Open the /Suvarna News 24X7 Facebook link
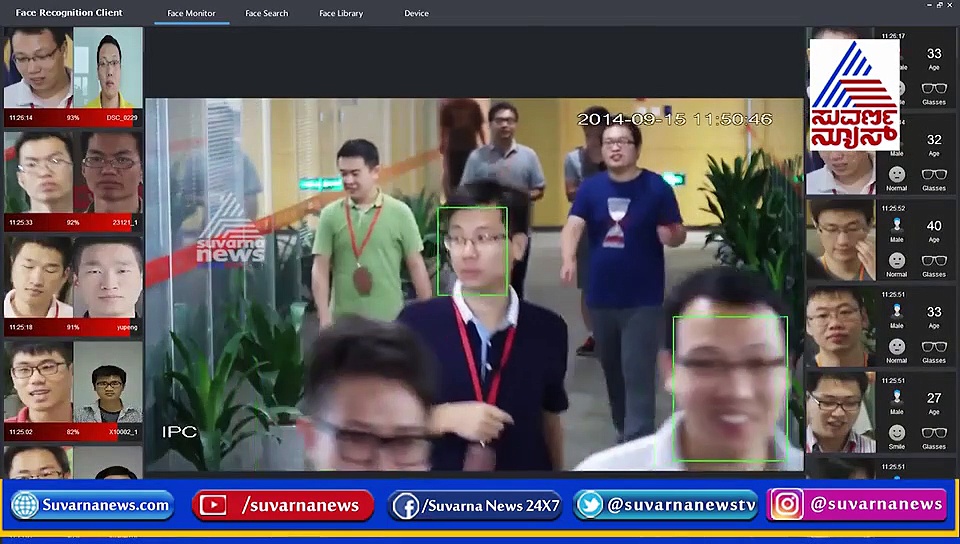The height and width of the screenshot is (544, 960). pos(491,506)
